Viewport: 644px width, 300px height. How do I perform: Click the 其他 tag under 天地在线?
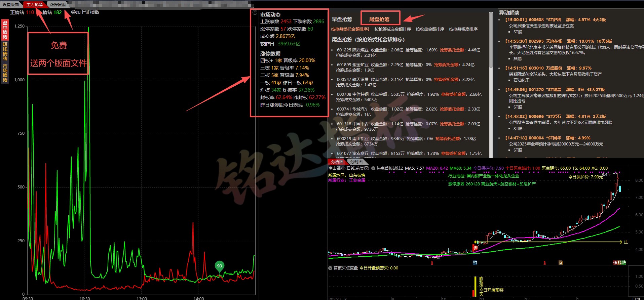(518, 59)
